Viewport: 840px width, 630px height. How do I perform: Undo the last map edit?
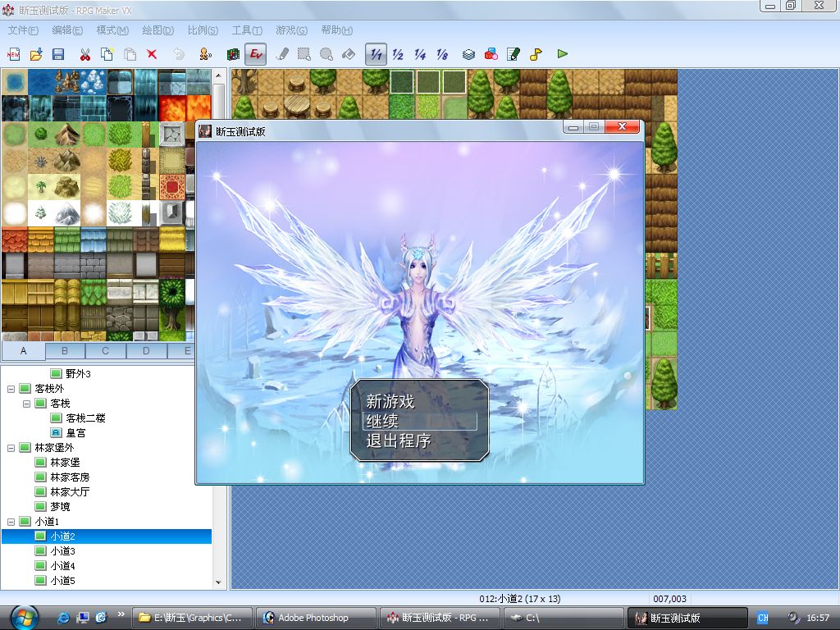pyautogui.click(x=179, y=54)
